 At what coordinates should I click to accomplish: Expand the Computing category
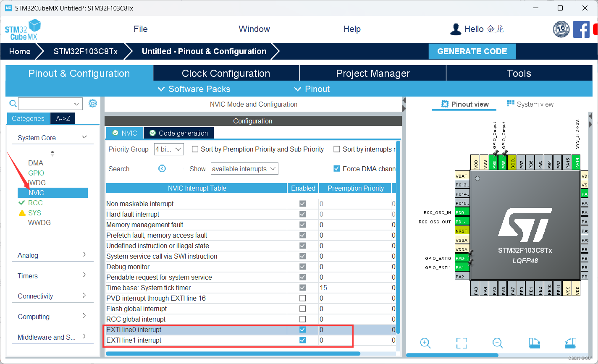(x=84, y=316)
